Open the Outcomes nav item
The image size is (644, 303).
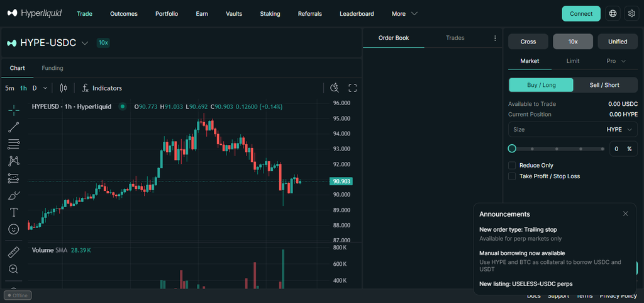point(124,14)
